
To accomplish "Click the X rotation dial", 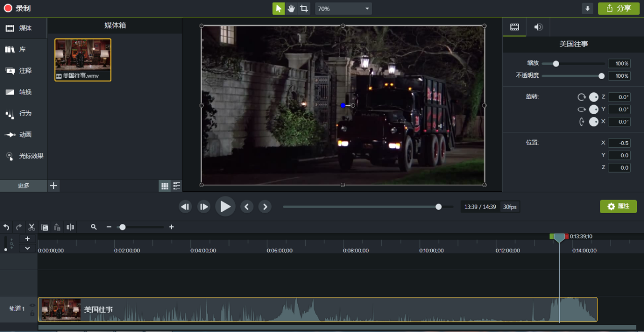I will (x=594, y=121).
